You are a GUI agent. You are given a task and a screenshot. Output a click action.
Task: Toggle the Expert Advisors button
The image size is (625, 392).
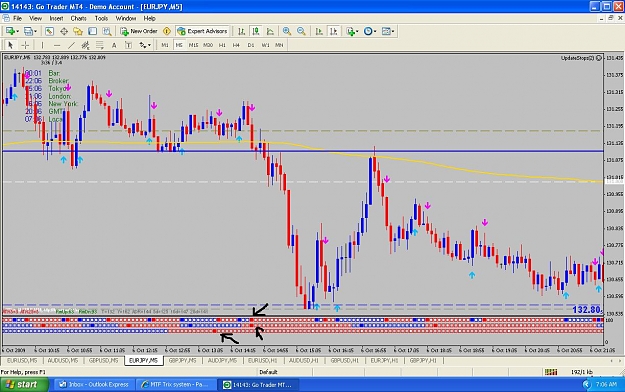click(x=202, y=31)
